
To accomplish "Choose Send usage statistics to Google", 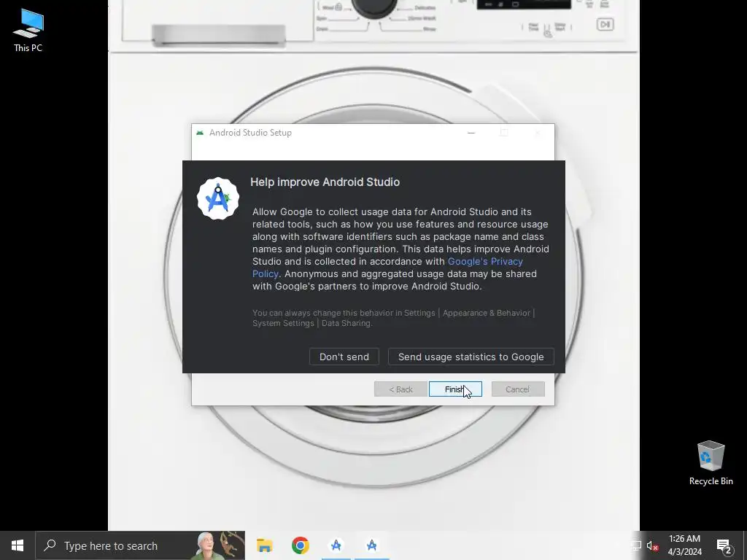I will [x=471, y=357].
